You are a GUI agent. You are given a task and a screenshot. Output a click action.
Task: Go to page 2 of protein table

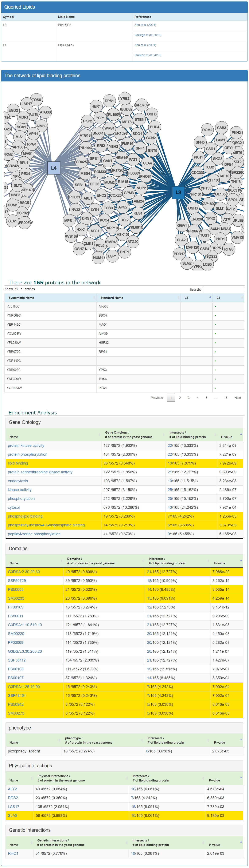(x=180, y=398)
